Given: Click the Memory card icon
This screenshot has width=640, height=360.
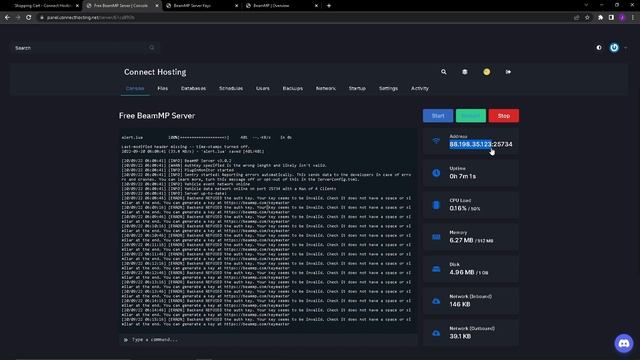Looking at the screenshot, I should [436, 237].
